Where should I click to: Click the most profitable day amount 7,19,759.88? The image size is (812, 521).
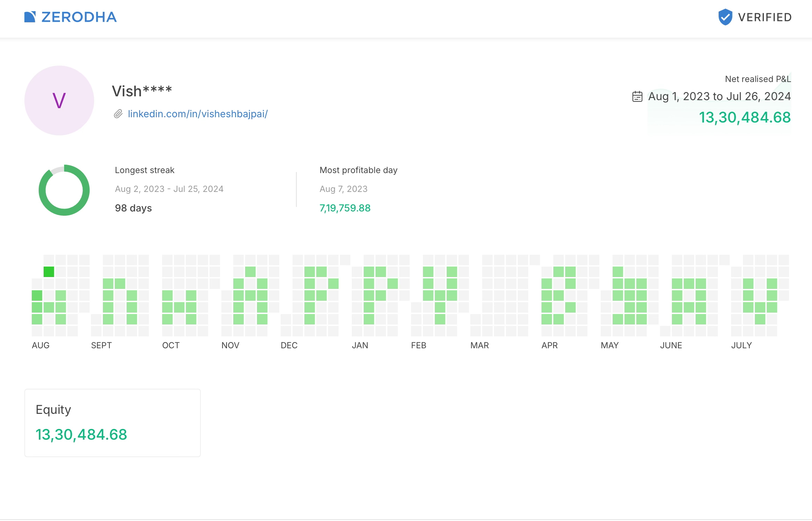tap(345, 208)
